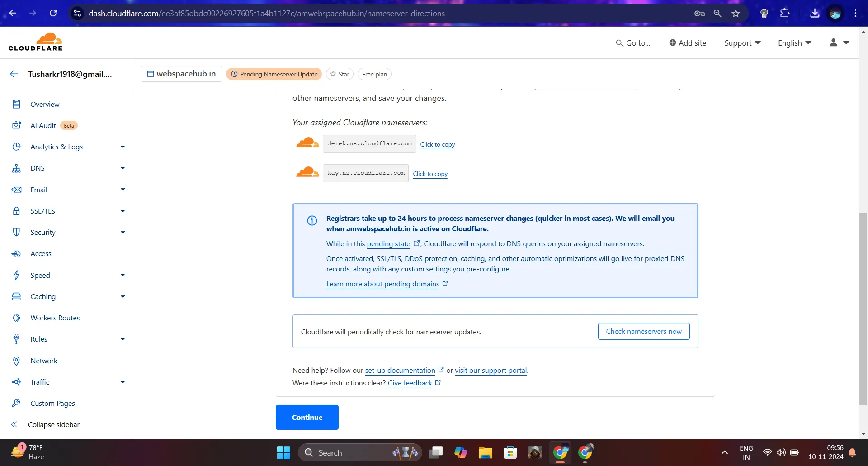This screenshot has height=466, width=868.
Task: Collapse the sidebar
Action: (x=45, y=424)
